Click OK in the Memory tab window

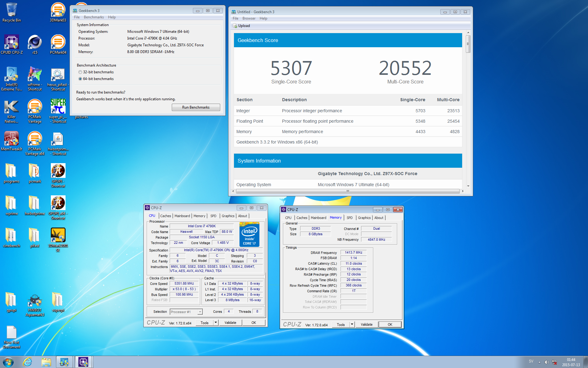390,324
